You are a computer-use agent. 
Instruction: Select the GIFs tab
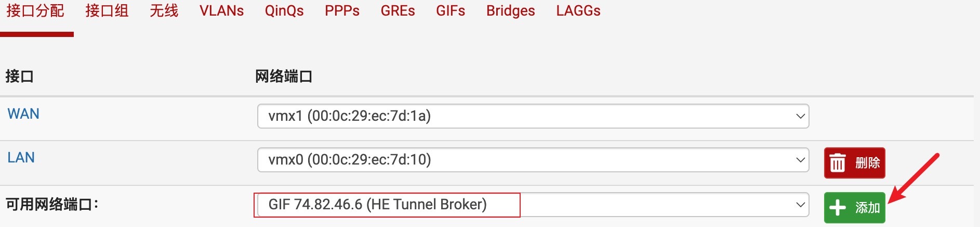coord(451,11)
